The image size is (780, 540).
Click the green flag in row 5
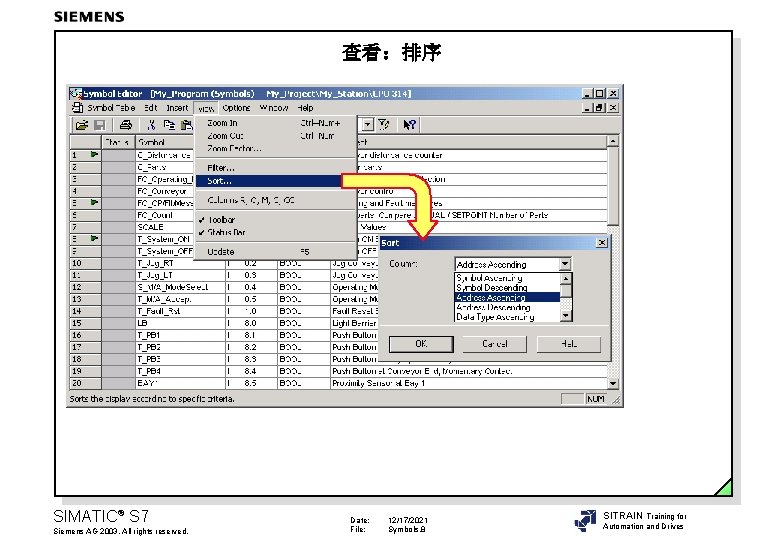tap(94, 202)
